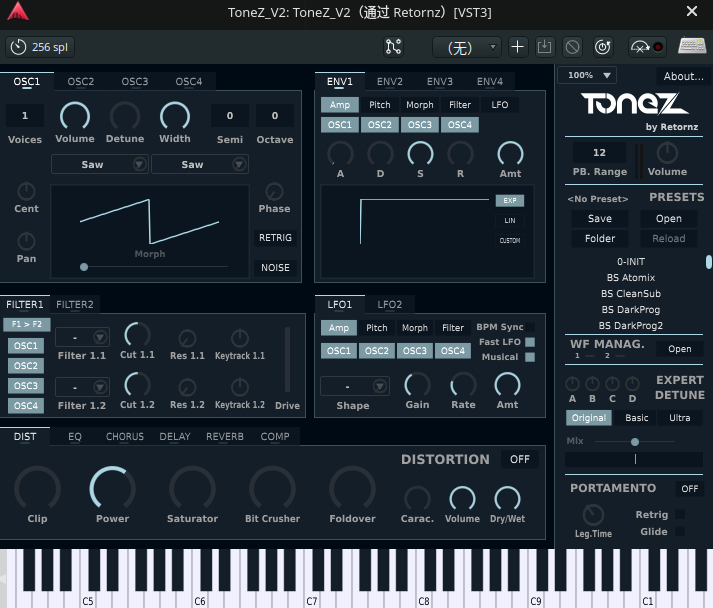The image size is (713, 608).
Task: Open the Filter 1.2 type dropdown
Action: 82,387
